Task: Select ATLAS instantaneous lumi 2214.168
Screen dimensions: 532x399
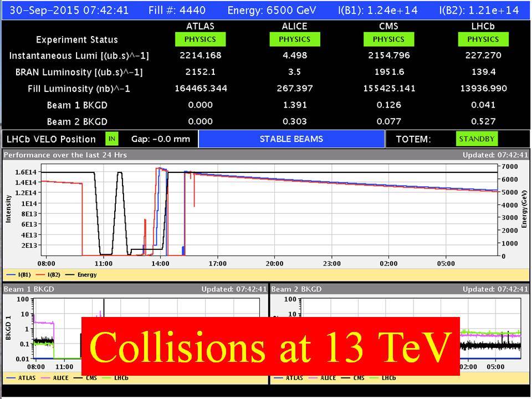Action: [x=201, y=55]
